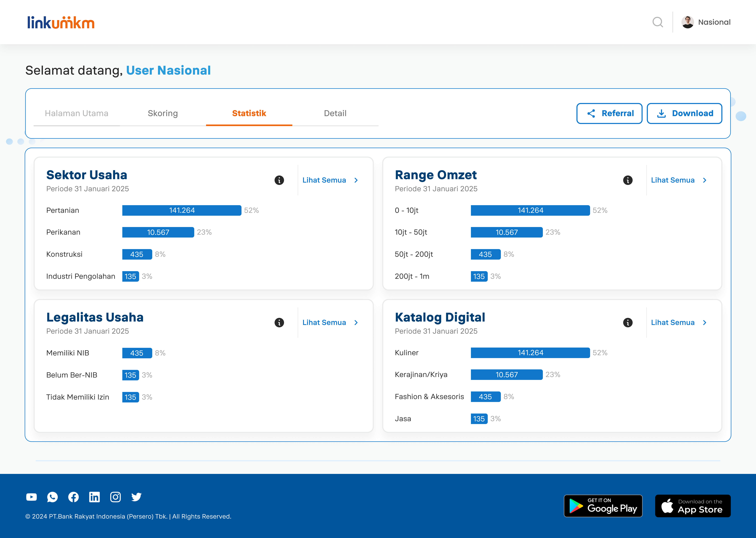Click the Memiliki NIB 435 bar
This screenshot has width=756, height=538.
click(x=137, y=353)
